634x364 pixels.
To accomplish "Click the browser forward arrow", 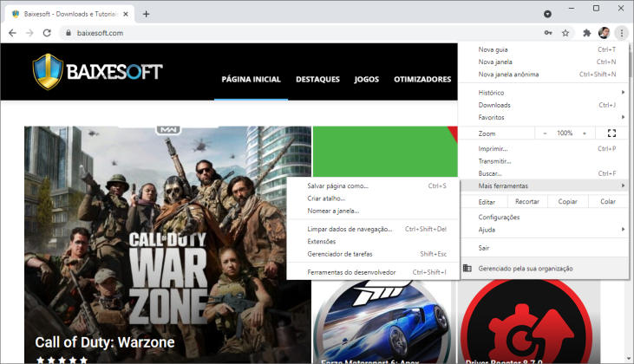I will pyautogui.click(x=29, y=33).
